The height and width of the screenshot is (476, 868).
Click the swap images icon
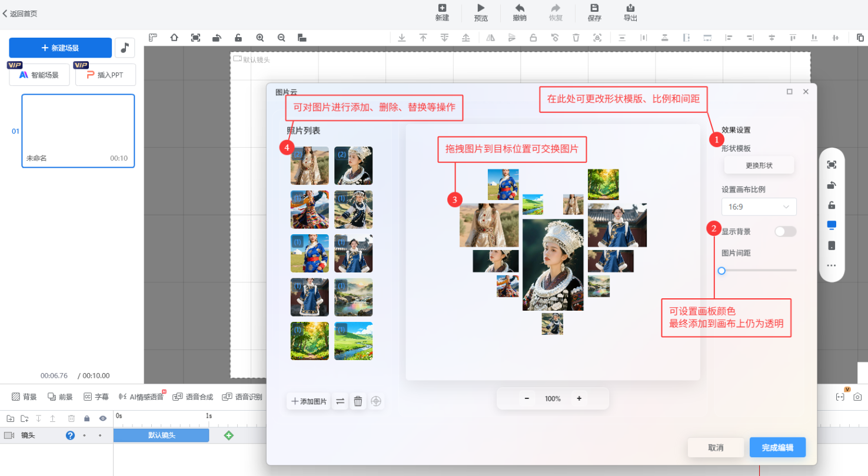(340, 401)
